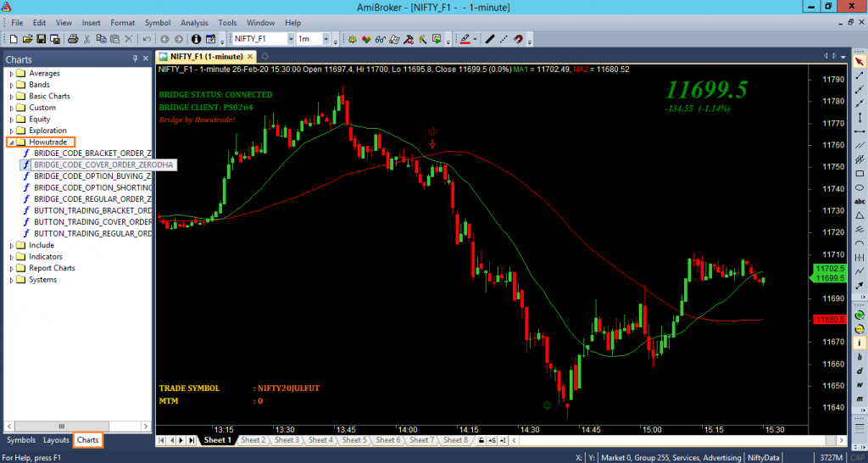868x463 pixels.
Task: Pin the Charts panel
Action: coord(135,59)
